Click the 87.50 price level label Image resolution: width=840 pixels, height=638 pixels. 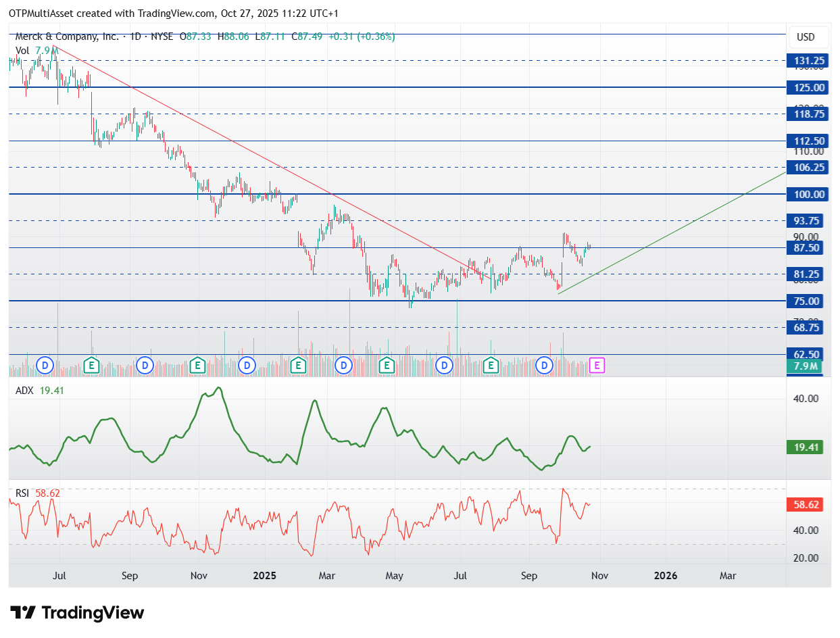[x=808, y=248]
